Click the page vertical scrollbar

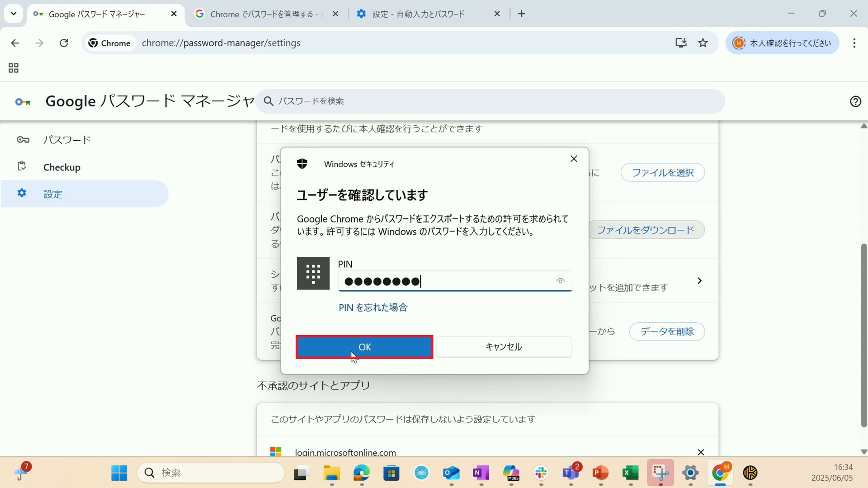click(x=863, y=335)
